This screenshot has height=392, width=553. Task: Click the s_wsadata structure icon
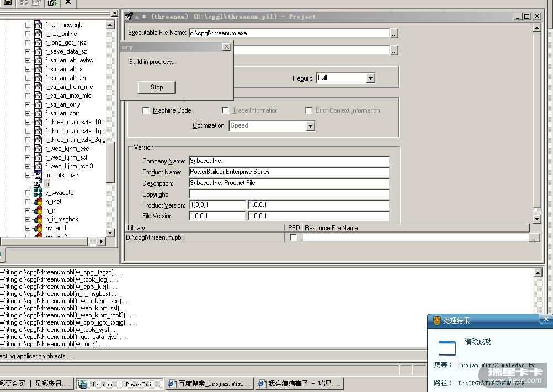click(x=38, y=193)
